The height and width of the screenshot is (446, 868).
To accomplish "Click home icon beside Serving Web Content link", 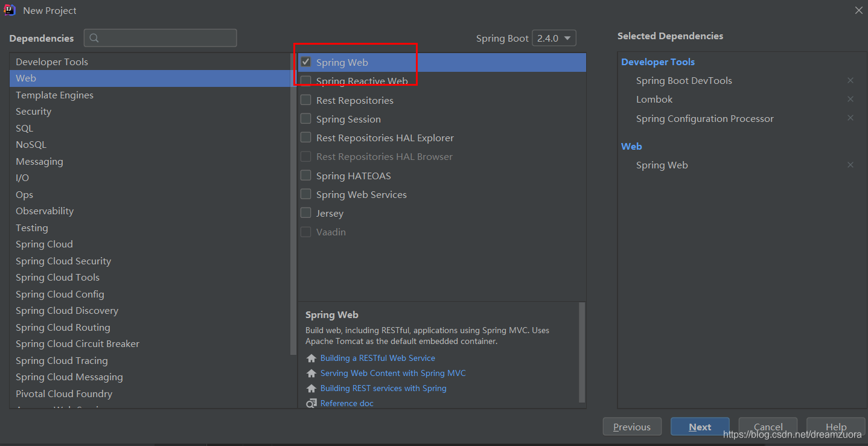I will [x=311, y=374].
